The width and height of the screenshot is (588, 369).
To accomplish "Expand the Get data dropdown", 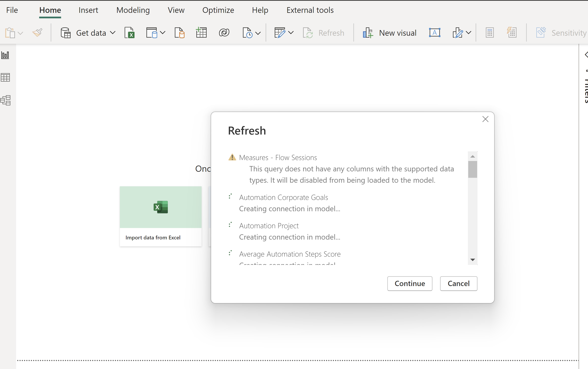I will click(x=113, y=33).
